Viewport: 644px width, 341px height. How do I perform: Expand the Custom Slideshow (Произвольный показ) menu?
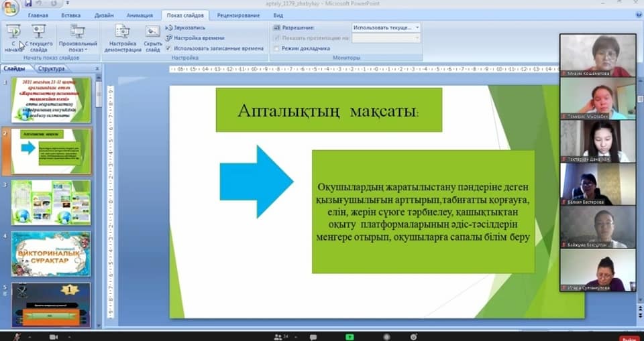[78, 38]
